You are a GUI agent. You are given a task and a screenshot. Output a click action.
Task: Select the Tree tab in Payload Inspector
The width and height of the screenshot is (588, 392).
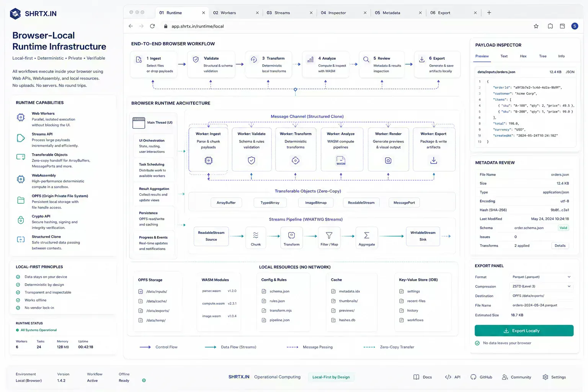(543, 56)
